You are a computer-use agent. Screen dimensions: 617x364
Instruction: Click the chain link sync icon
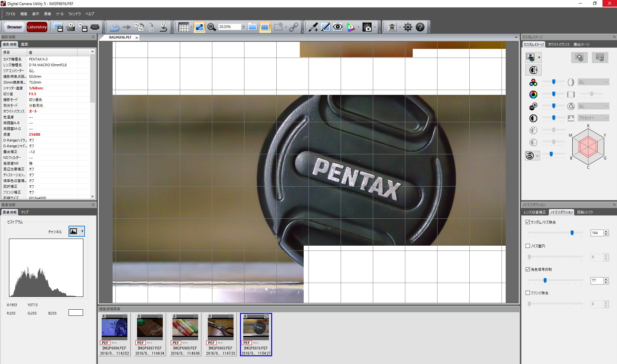pos(293,27)
